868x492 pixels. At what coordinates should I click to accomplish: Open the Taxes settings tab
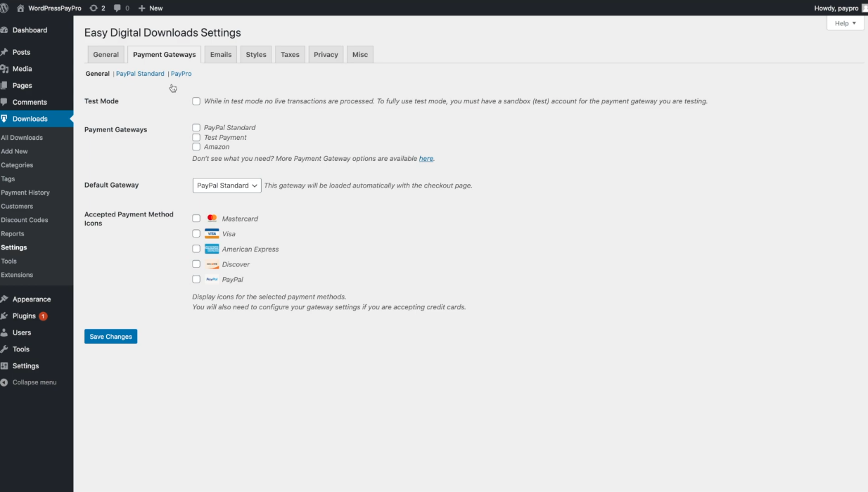(290, 55)
